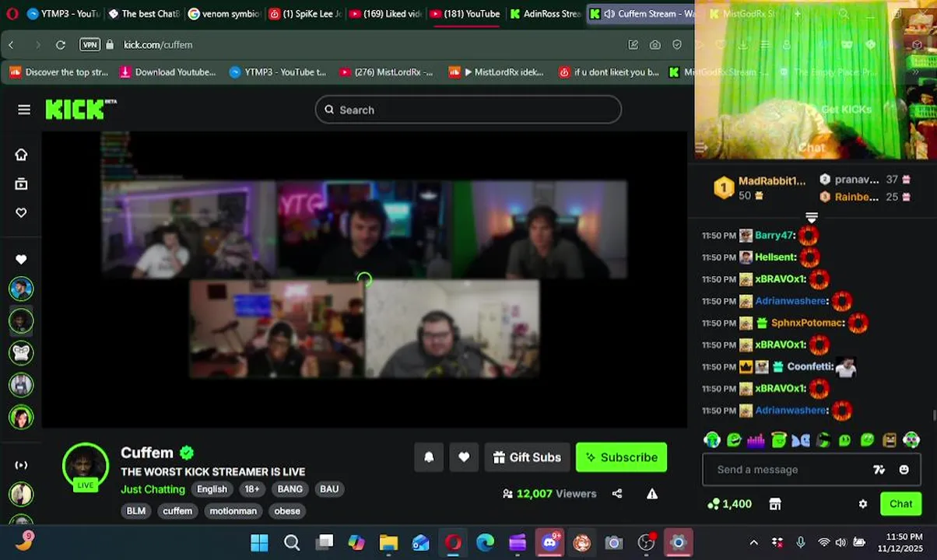Switch to the YTMP3 browser tab
This screenshot has width=937, height=560.
tap(63, 13)
